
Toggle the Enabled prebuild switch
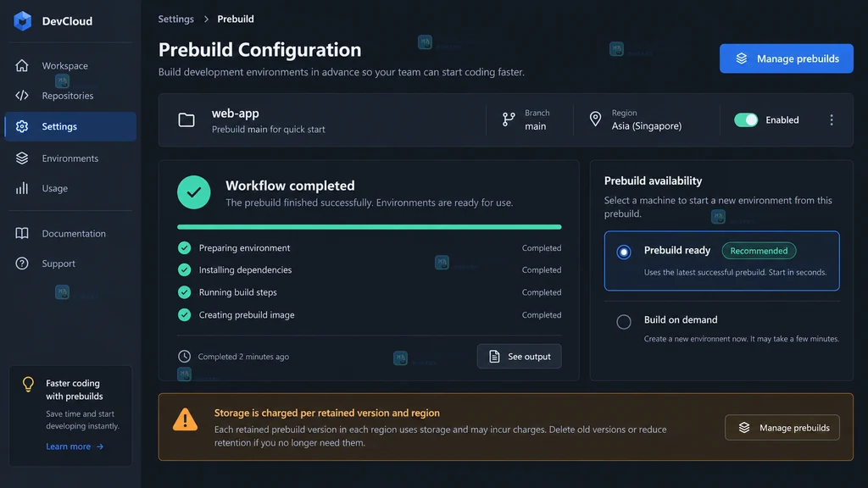click(x=746, y=120)
